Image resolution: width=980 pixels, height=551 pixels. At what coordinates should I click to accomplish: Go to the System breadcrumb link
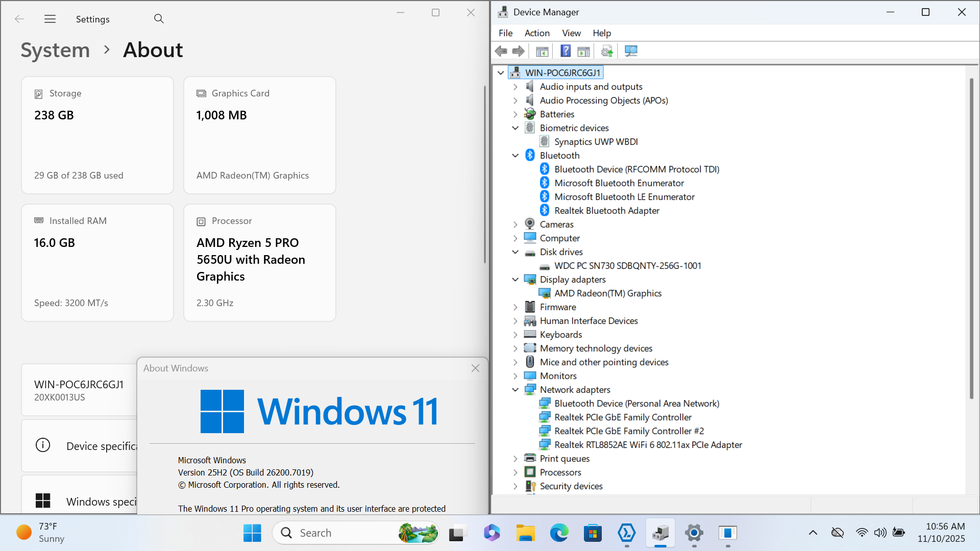coord(55,50)
